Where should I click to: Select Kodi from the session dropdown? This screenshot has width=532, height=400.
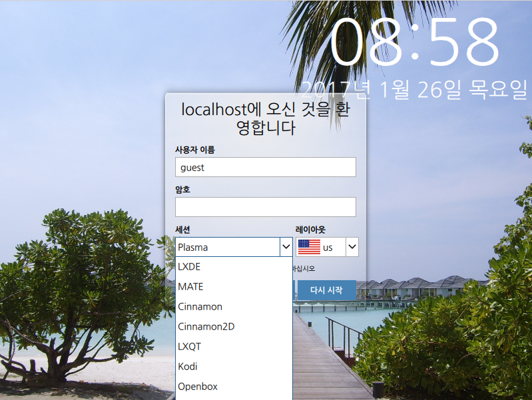tap(234, 367)
